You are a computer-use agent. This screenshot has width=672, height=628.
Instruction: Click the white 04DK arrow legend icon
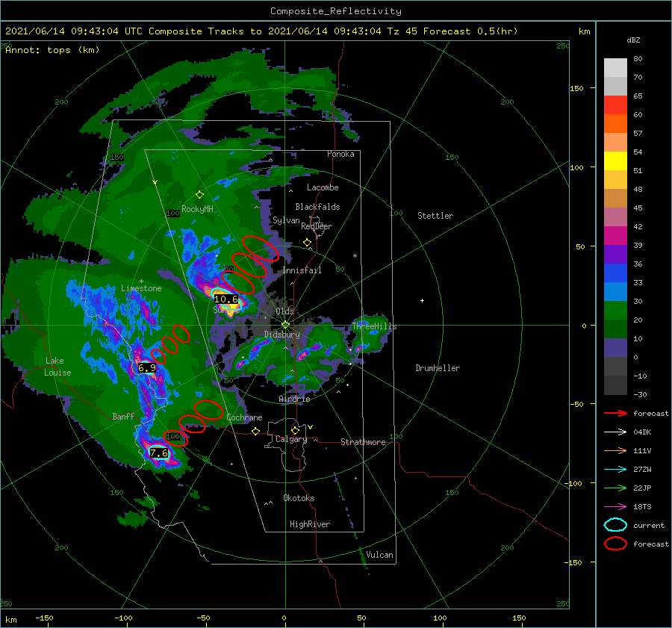[615, 432]
